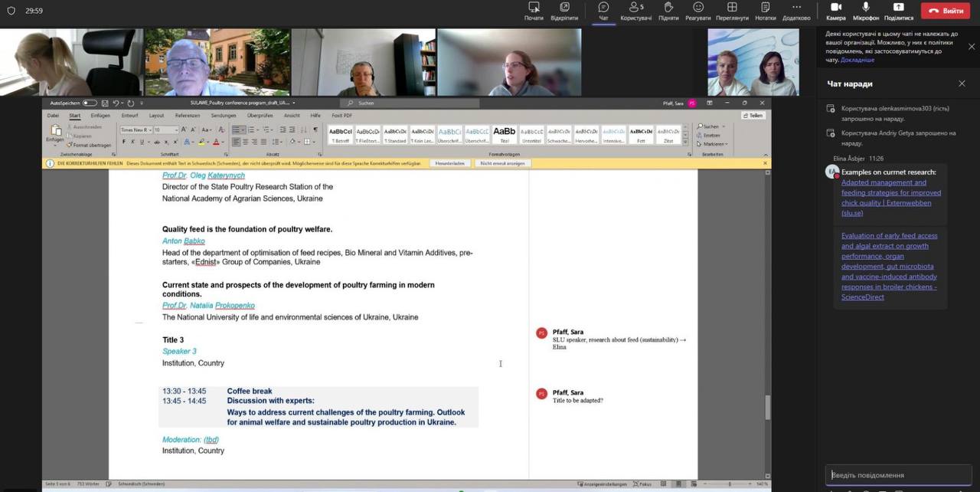Image resolution: width=980 pixels, height=492 pixels.
Task: Open the Participants (Користувачі) list
Action: (x=637, y=11)
